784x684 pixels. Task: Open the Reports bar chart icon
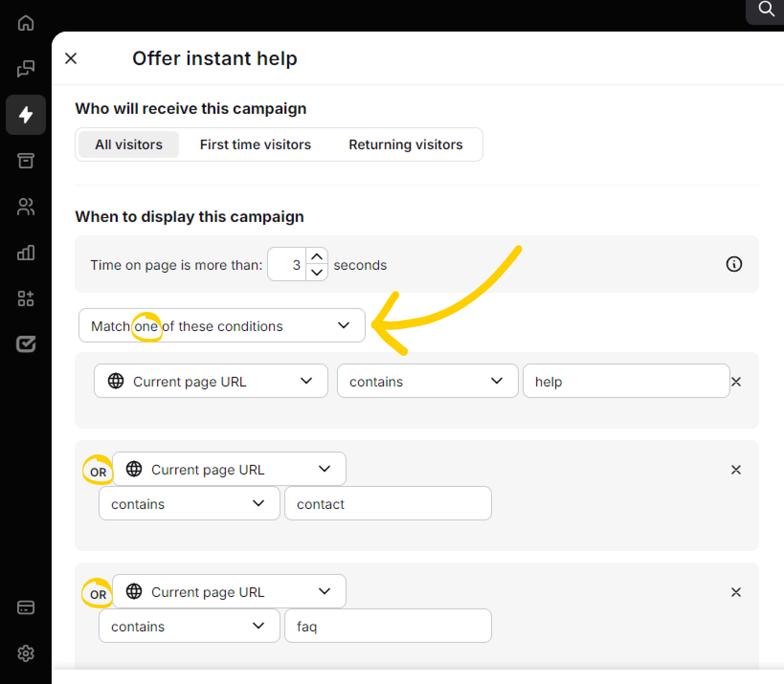click(x=26, y=252)
